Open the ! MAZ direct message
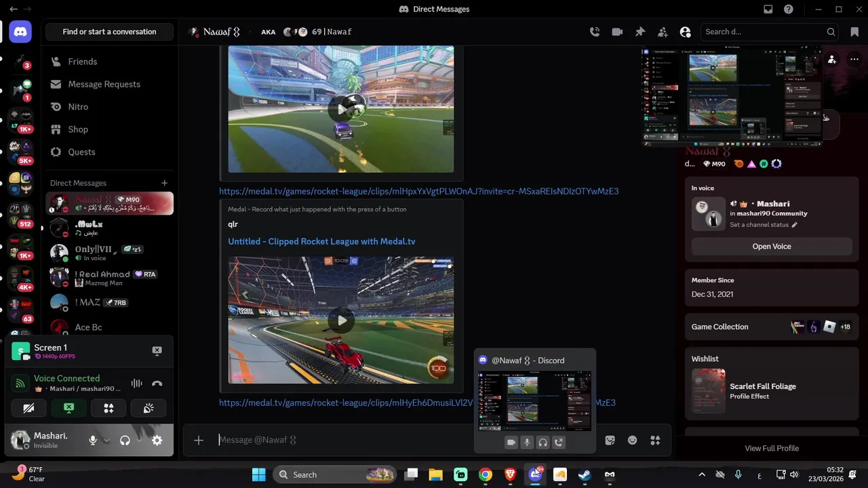Image resolution: width=868 pixels, height=488 pixels. tap(109, 302)
